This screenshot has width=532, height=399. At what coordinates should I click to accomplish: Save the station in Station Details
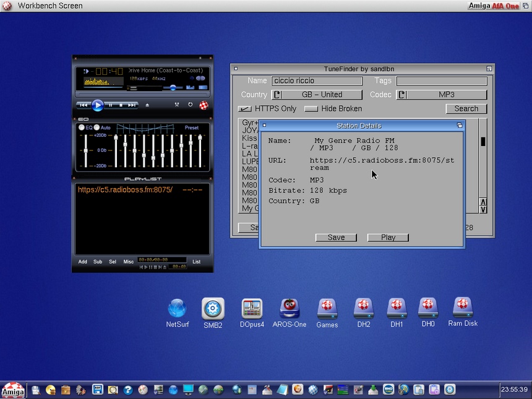click(336, 238)
